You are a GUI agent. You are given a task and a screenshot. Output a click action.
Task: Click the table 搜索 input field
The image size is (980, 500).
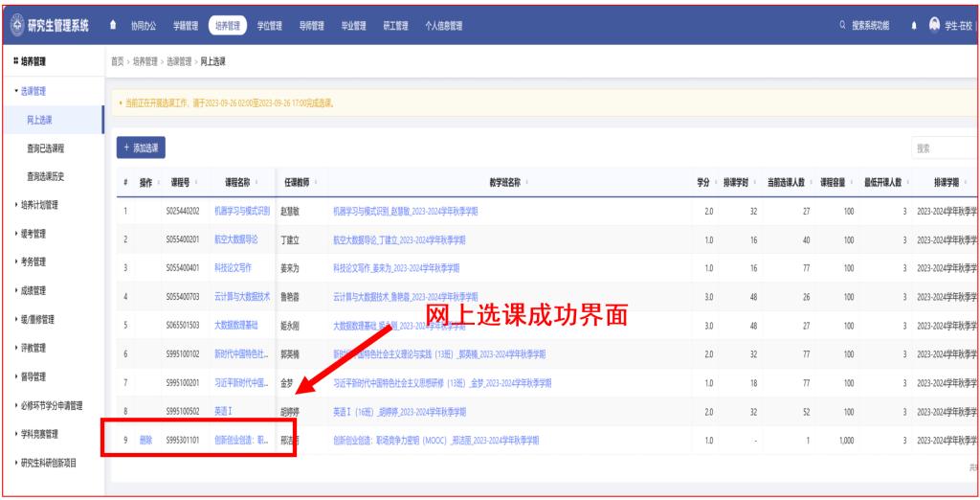coord(943,148)
